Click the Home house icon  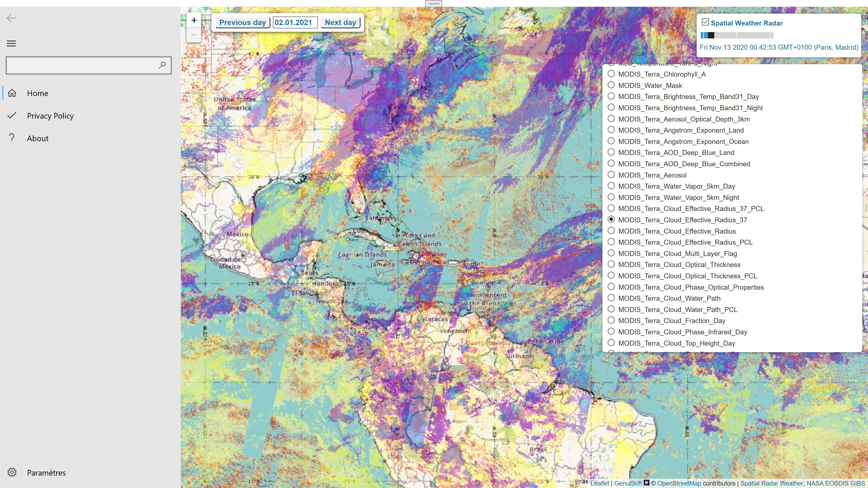click(x=12, y=93)
